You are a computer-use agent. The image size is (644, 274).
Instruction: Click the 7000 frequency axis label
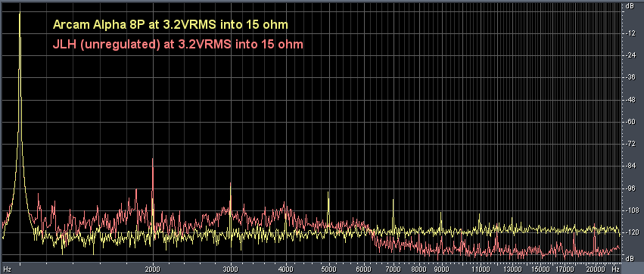coord(394,269)
